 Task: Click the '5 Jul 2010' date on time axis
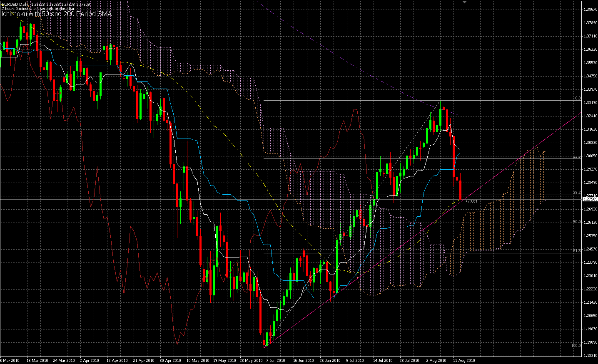pos(355,361)
